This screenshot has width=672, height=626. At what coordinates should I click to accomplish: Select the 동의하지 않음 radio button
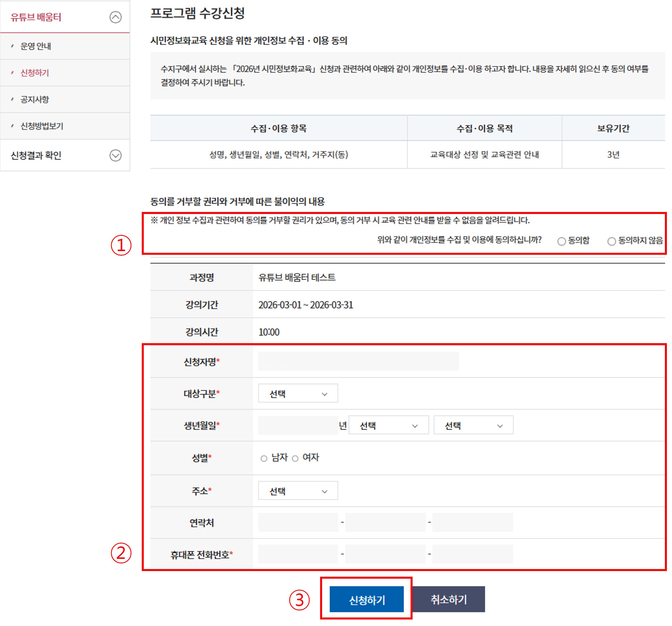611,241
